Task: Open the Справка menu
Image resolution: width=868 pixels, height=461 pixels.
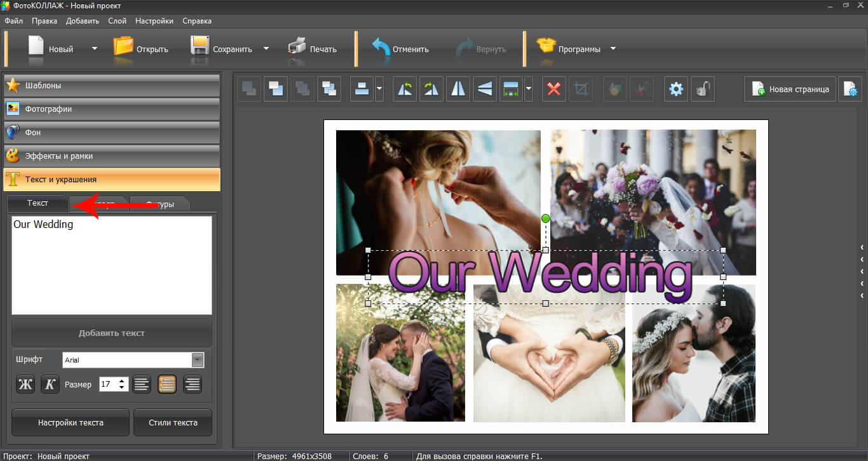Action: click(x=197, y=21)
